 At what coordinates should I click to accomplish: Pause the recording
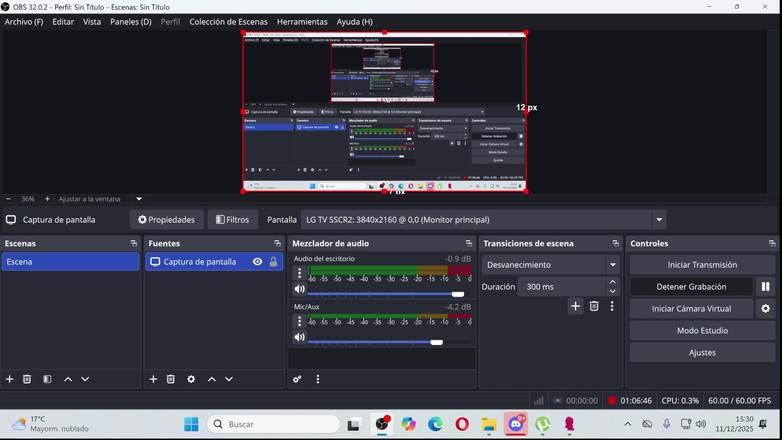coord(766,287)
